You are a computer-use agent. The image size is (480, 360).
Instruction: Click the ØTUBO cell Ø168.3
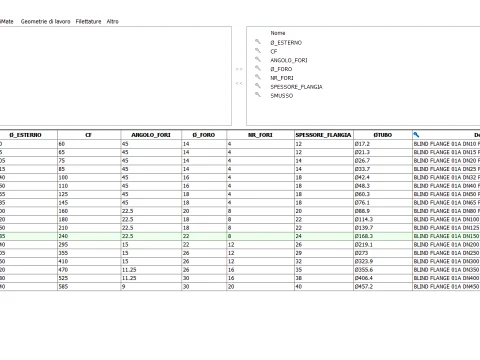click(x=383, y=236)
